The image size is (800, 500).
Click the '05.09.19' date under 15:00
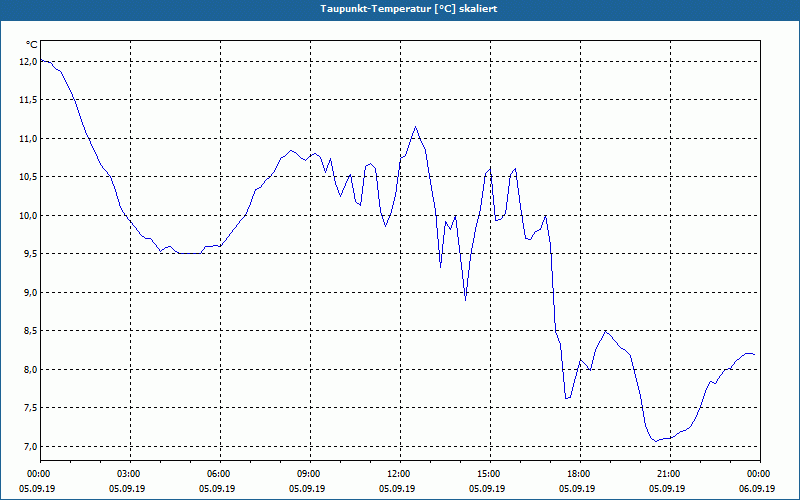click(487, 489)
